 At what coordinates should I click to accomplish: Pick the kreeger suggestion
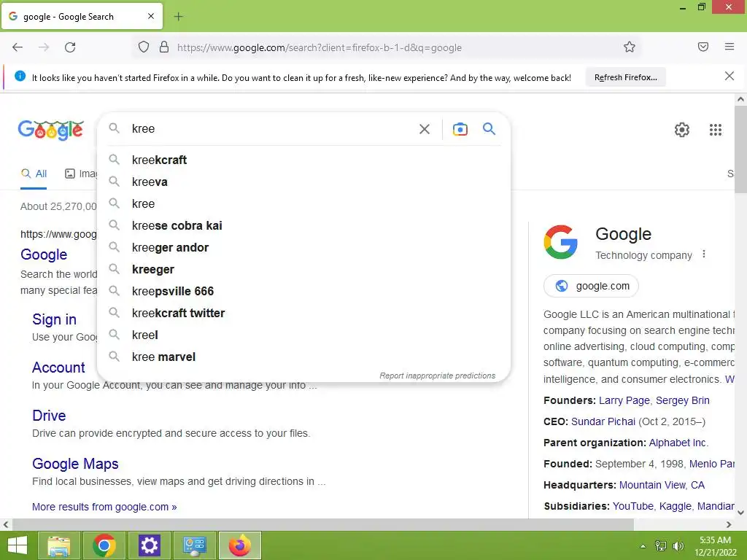click(x=303, y=270)
